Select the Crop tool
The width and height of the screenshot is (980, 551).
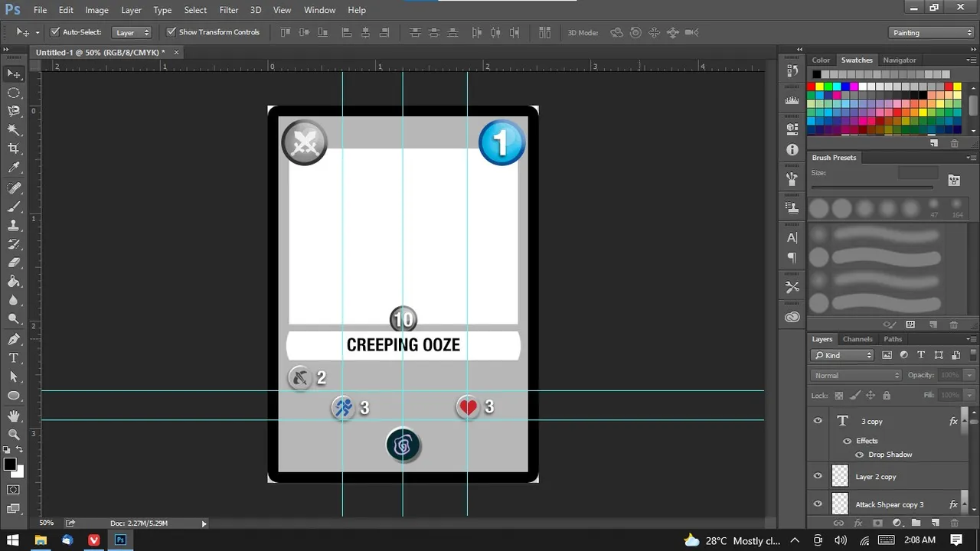point(14,148)
